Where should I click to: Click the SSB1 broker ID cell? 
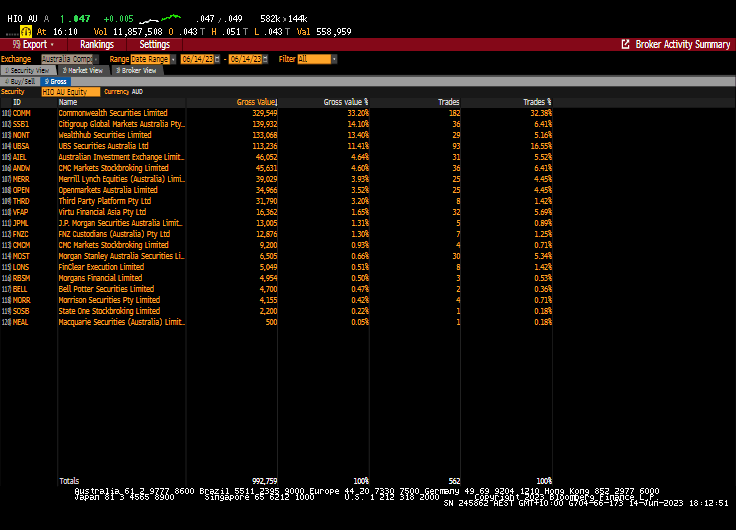pyautogui.click(x=21, y=124)
